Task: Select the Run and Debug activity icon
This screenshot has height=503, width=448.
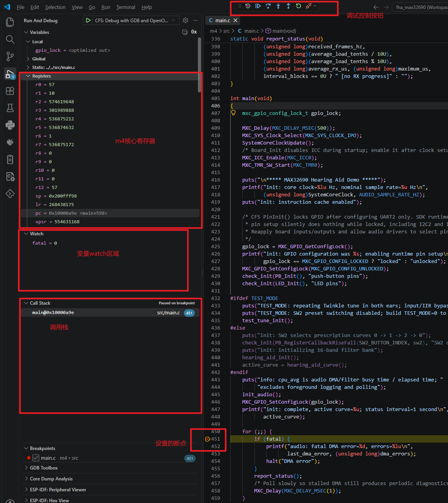Action: click(10, 74)
